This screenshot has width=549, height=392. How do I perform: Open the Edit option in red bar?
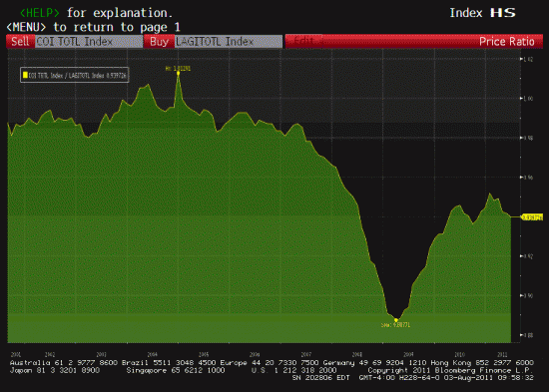tap(303, 41)
